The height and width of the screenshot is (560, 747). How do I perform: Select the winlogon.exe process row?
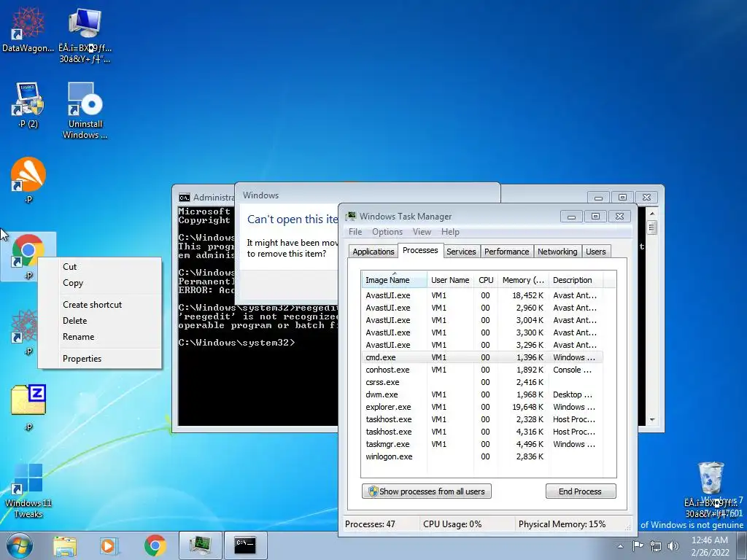click(482, 456)
